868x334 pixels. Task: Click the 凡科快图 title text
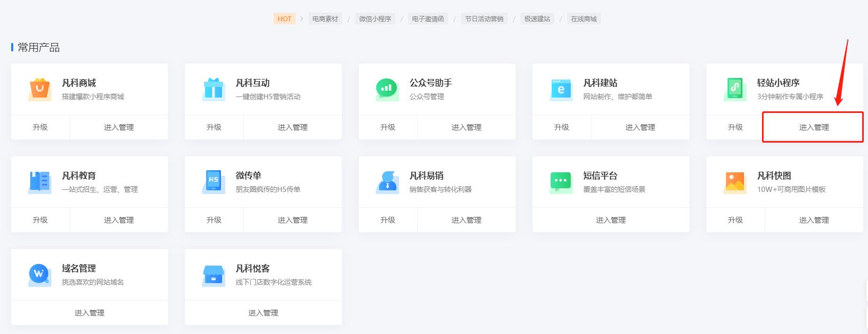click(774, 176)
